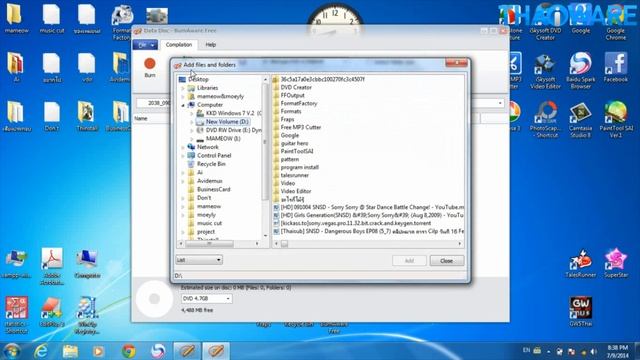The width and height of the screenshot is (640, 360).
Task: Click the red Burn disc icon
Action: coord(150,64)
